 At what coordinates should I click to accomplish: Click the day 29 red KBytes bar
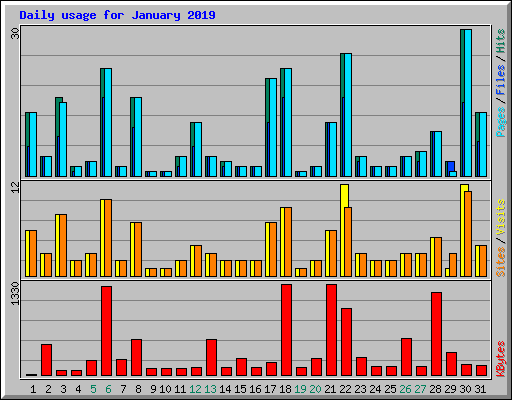(451, 364)
